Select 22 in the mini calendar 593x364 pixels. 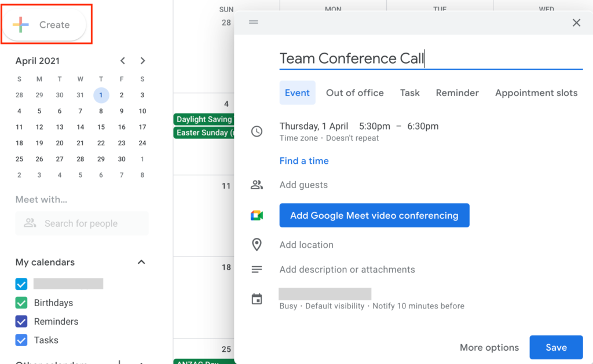(x=101, y=143)
